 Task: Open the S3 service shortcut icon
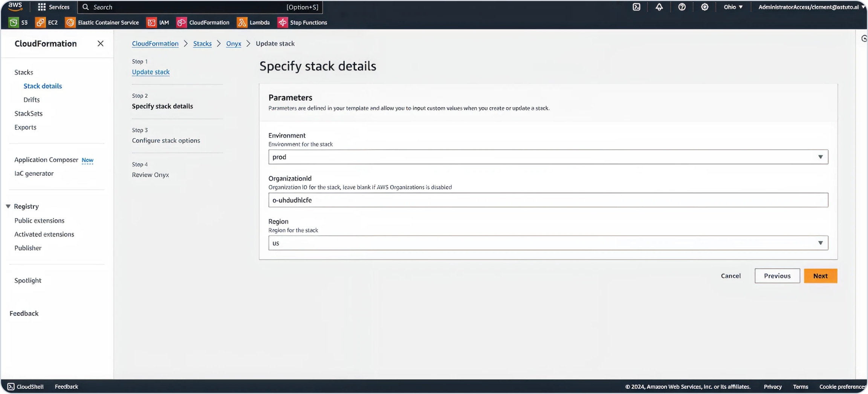[x=13, y=23]
